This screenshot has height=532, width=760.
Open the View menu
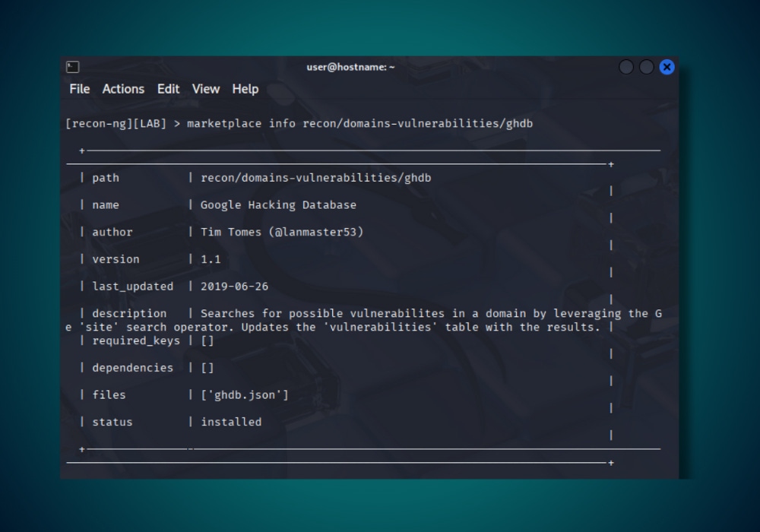[x=205, y=89]
